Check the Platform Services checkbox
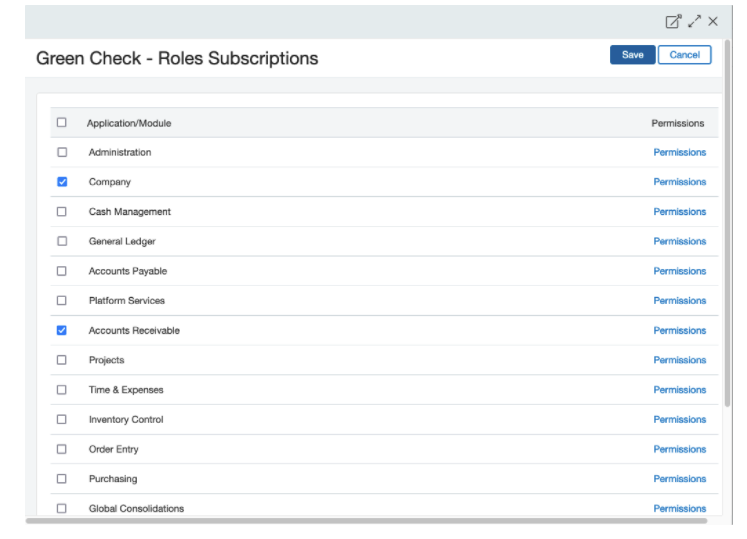 click(62, 300)
